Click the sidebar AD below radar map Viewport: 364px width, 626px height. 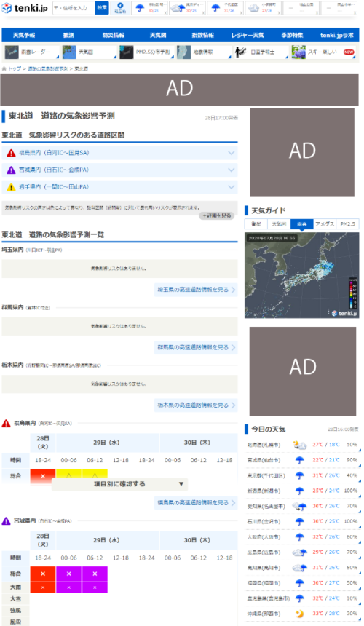[x=303, y=371]
